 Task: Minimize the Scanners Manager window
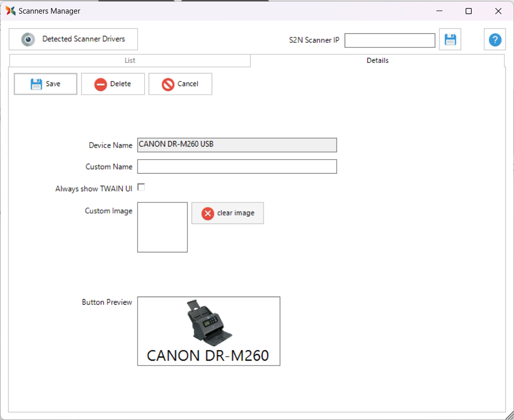pyautogui.click(x=439, y=11)
